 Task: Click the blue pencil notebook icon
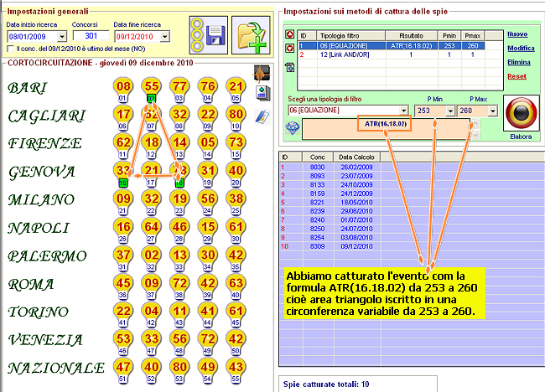coord(262,116)
